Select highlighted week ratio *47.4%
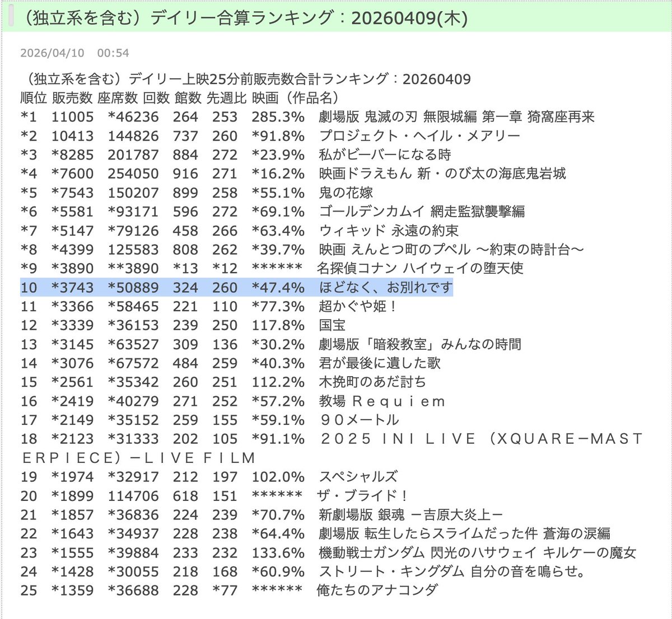 click(278, 288)
